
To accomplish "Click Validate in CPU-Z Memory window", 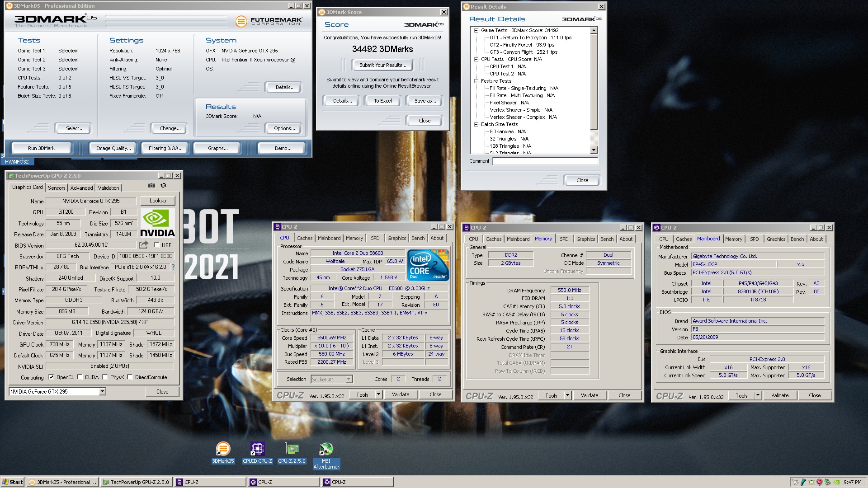I will 589,395.
